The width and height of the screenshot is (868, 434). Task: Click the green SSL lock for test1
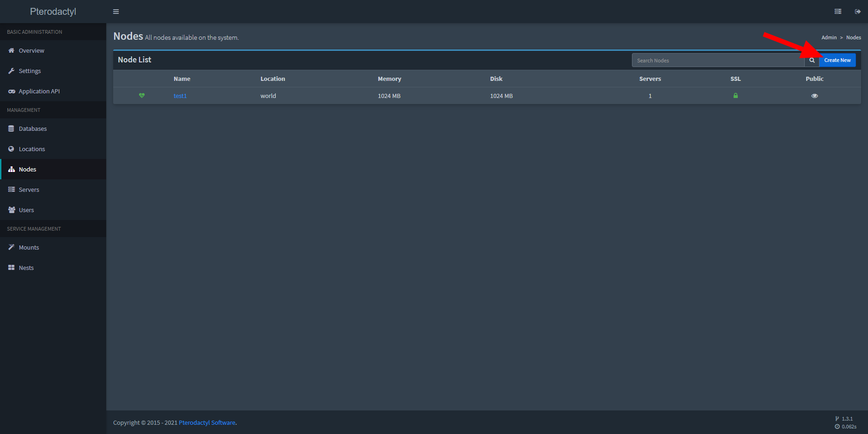tap(735, 96)
